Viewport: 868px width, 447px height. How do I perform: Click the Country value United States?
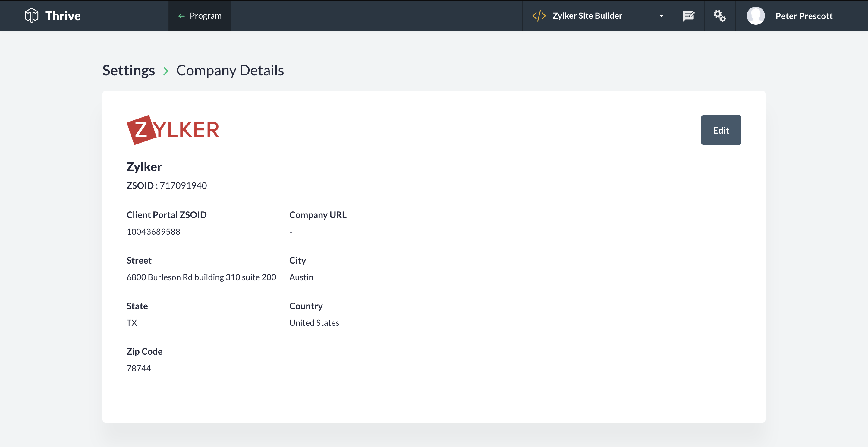[x=314, y=322]
